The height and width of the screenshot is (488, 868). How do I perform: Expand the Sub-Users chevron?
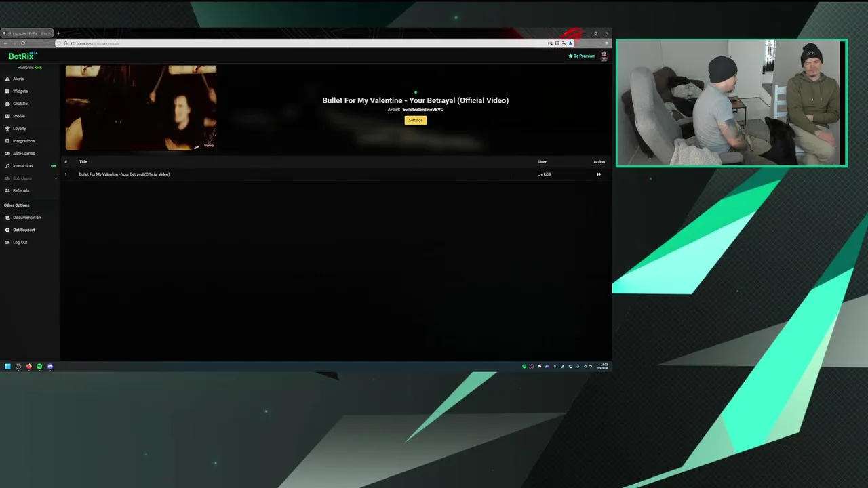pyautogui.click(x=56, y=178)
